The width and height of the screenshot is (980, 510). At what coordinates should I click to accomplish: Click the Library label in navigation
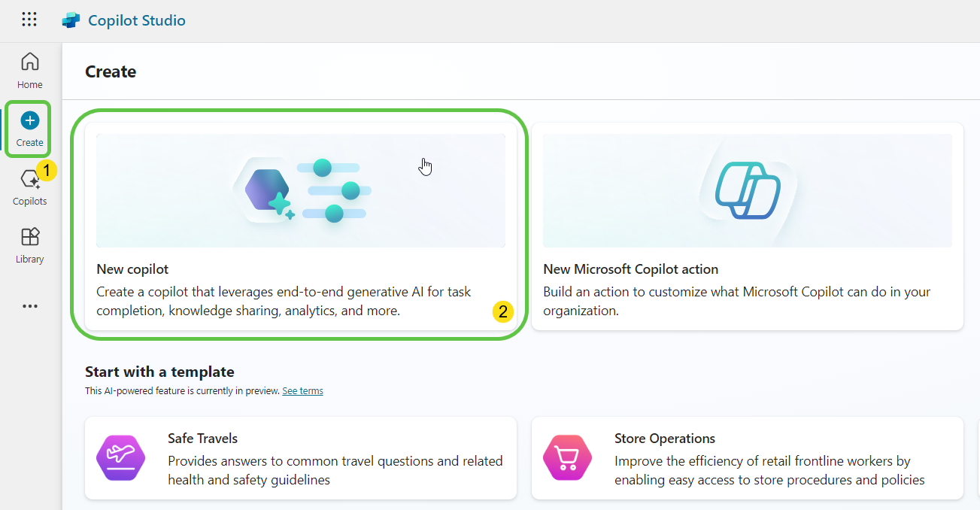pos(30,260)
